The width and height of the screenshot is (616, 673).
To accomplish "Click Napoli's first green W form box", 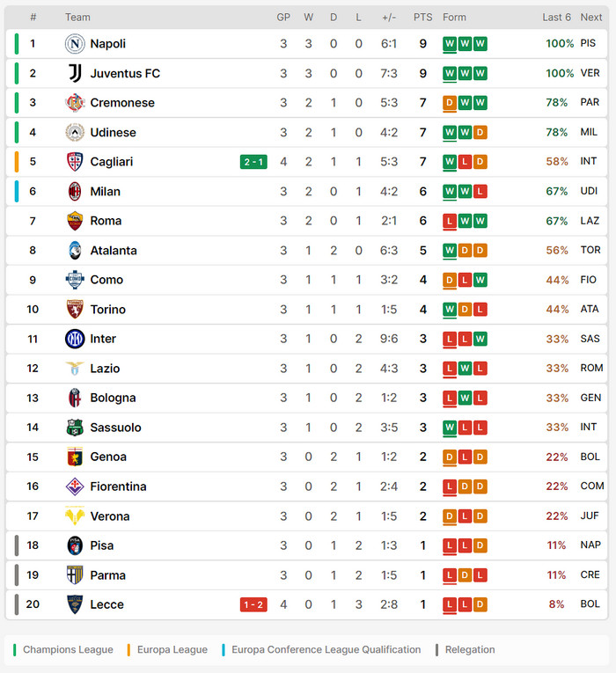I will pos(450,44).
